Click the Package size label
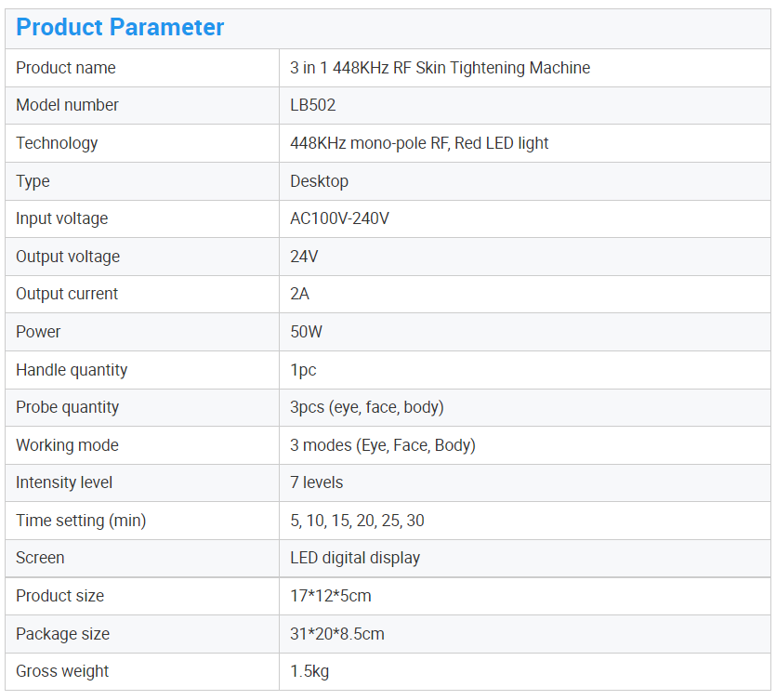 tap(62, 634)
